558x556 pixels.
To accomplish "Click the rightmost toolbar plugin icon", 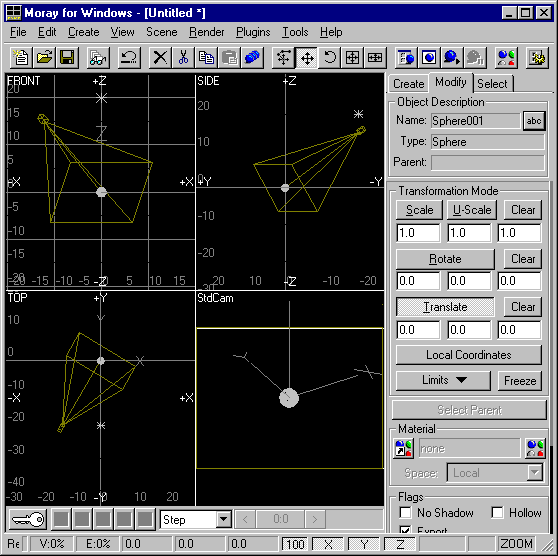I will coord(537,57).
